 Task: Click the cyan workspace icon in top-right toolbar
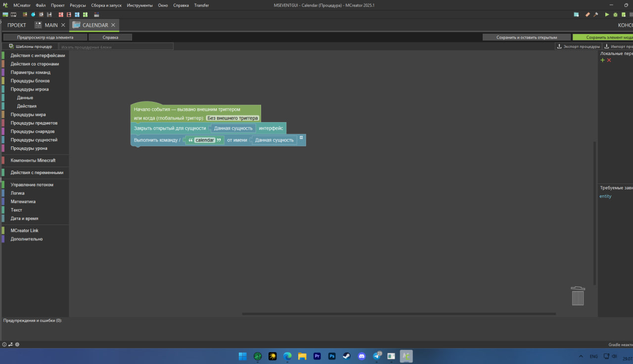[x=576, y=14]
